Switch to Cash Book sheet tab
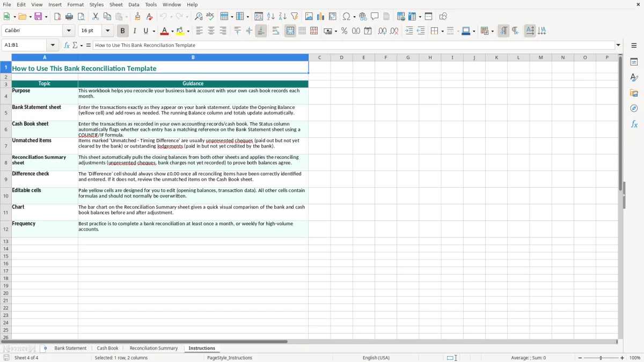 click(107, 348)
